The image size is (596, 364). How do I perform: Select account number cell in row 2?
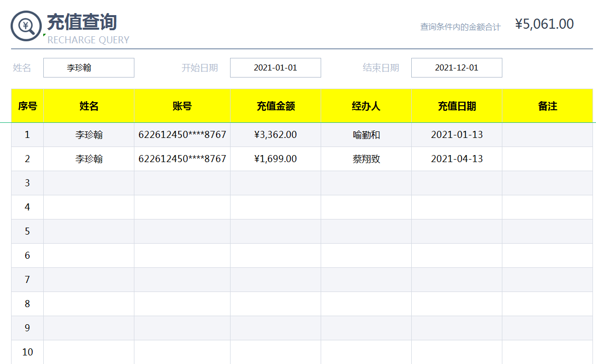coord(182,159)
